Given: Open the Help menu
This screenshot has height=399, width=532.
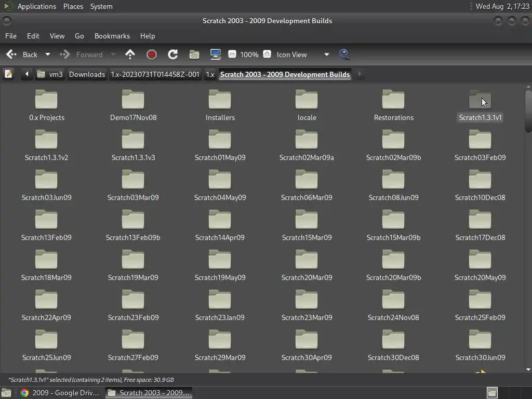Looking at the screenshot, I should [148, 36].
